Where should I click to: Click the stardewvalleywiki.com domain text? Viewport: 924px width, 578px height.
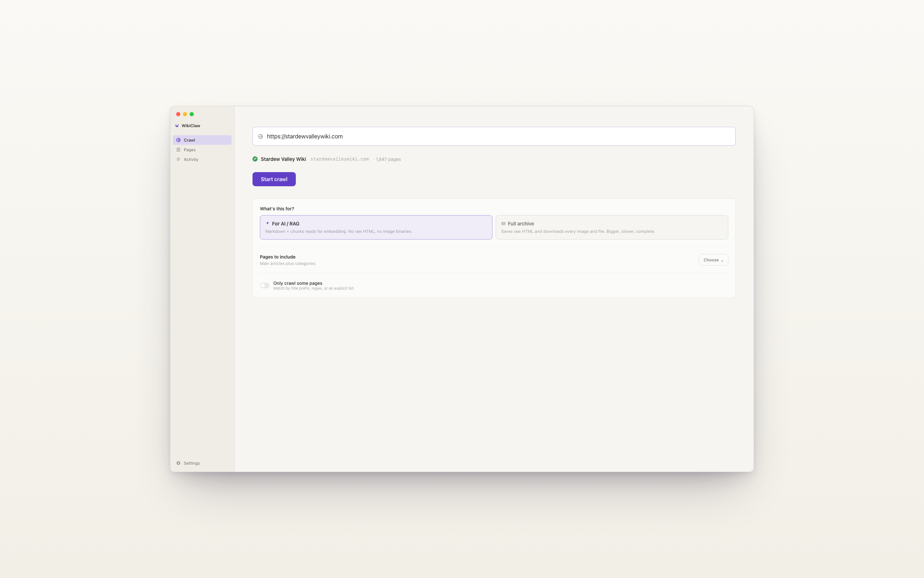pyautogui.click(x=339, y=159)
